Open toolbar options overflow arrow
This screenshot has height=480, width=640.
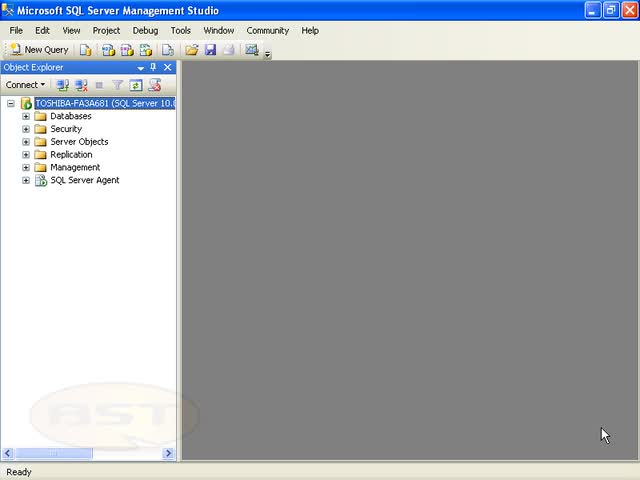click(267, 54)
